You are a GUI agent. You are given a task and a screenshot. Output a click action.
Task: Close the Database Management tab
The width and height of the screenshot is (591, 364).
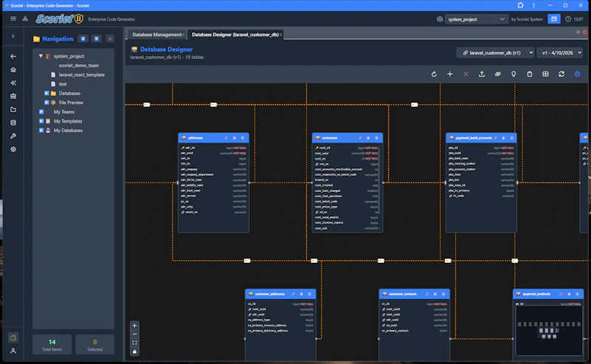pos(183,35)
